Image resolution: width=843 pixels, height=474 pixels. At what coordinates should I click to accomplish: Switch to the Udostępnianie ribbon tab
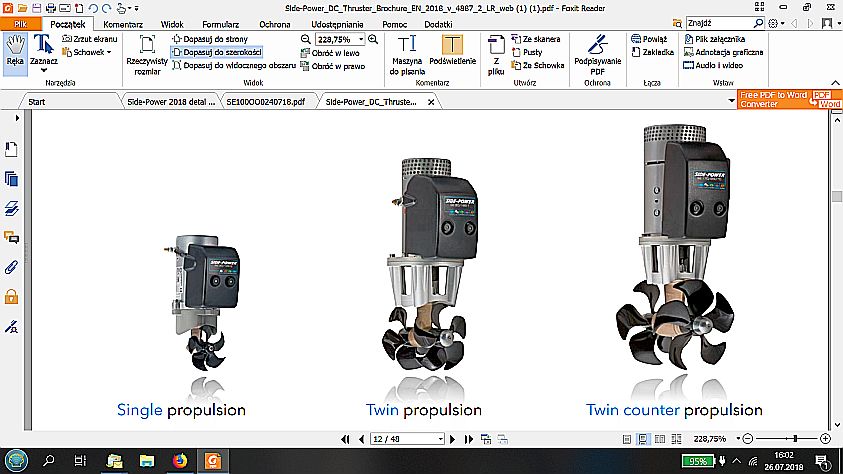point(337,24)
